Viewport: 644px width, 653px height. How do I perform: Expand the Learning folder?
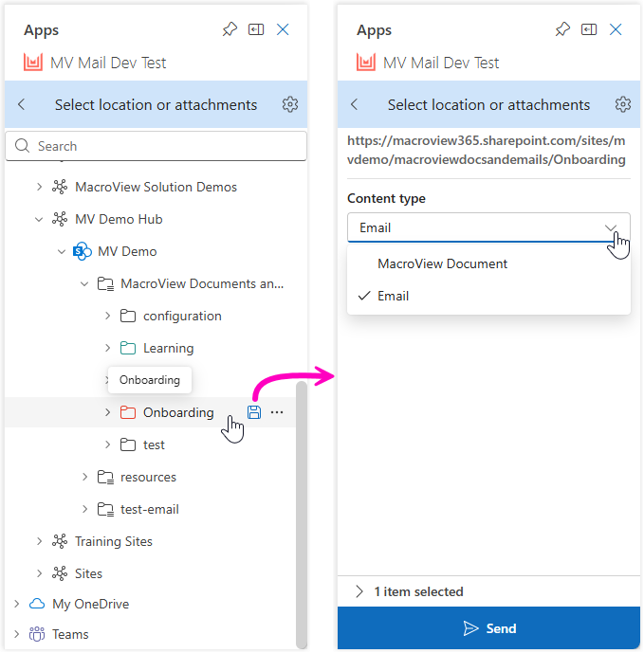(107, 348)
